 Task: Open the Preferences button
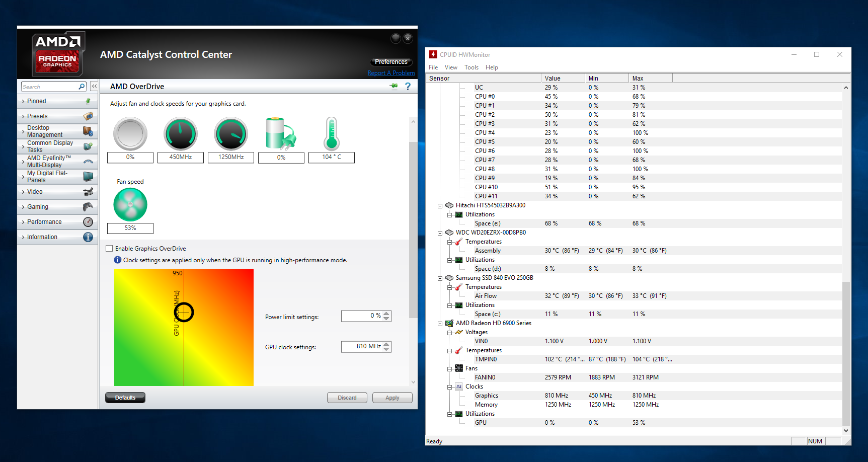pos(391,62)
